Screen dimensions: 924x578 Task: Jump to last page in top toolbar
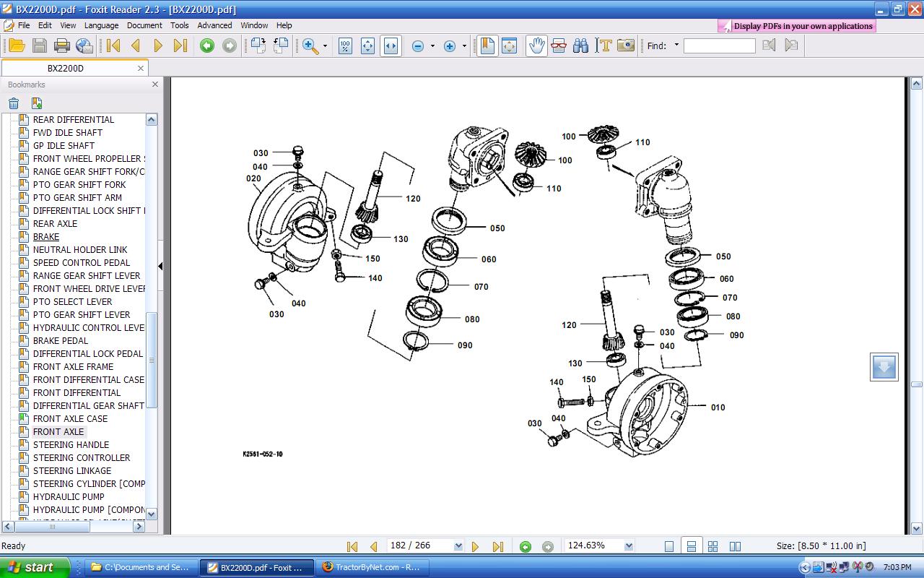click(x=180, y=46)
